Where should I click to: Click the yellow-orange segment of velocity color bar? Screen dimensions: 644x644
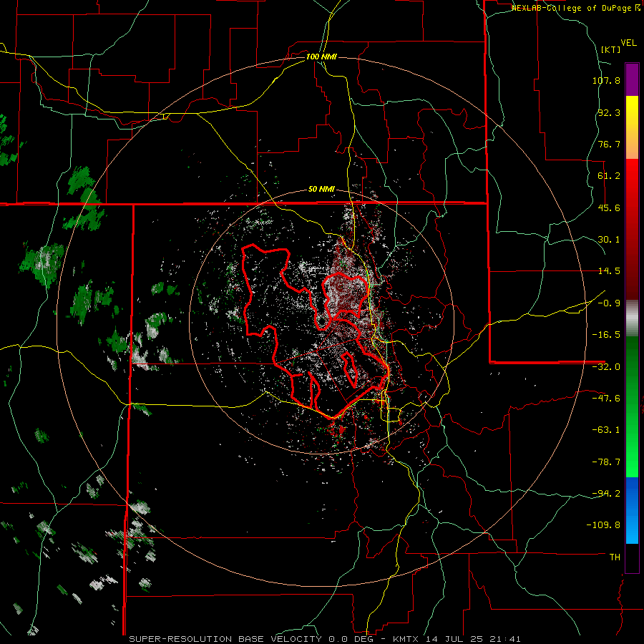point(632,127)
